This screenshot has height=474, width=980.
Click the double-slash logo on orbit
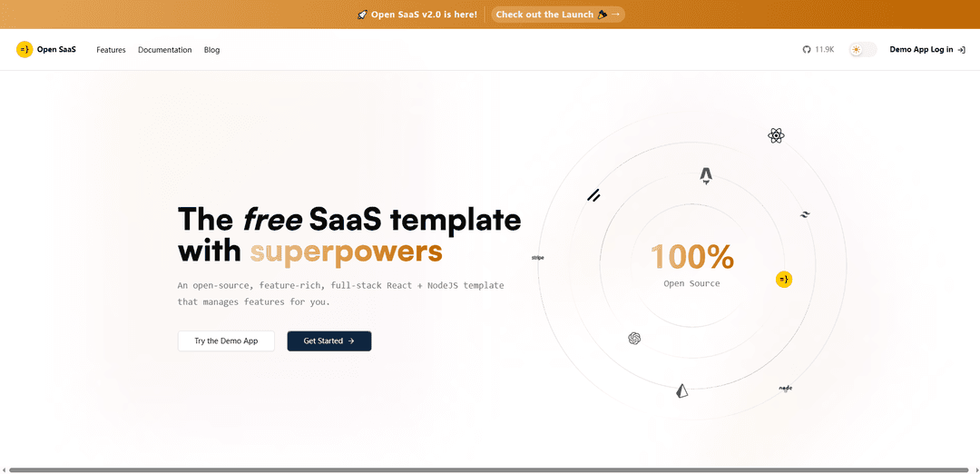tap(593, 195)
